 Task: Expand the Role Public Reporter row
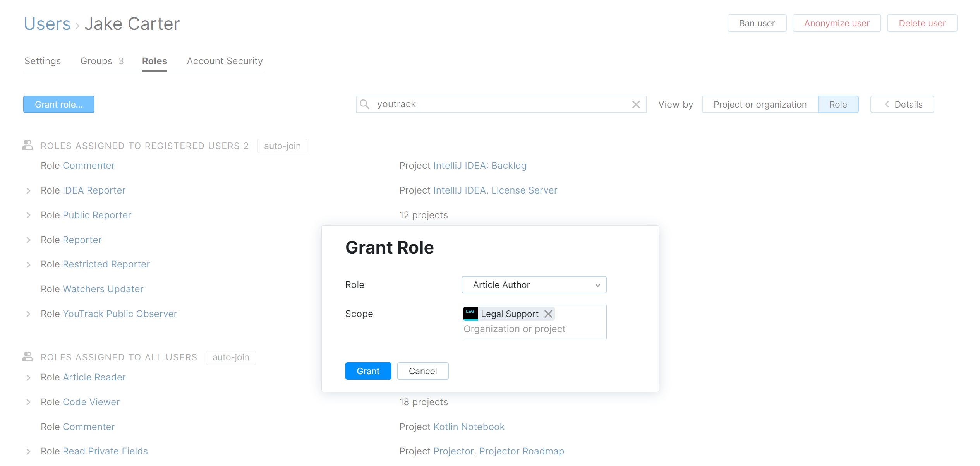tap(28, 215)
